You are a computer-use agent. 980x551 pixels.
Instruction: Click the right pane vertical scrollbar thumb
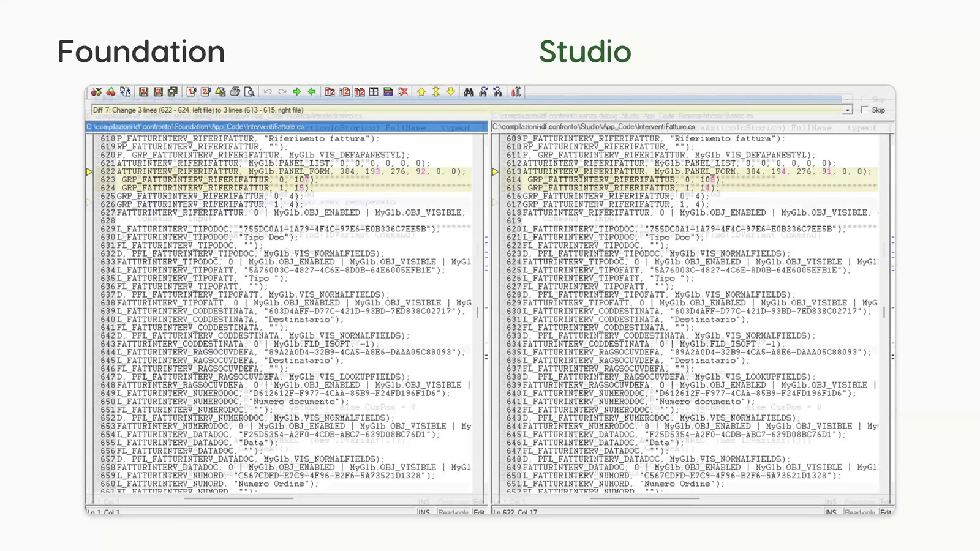(884, 312)
